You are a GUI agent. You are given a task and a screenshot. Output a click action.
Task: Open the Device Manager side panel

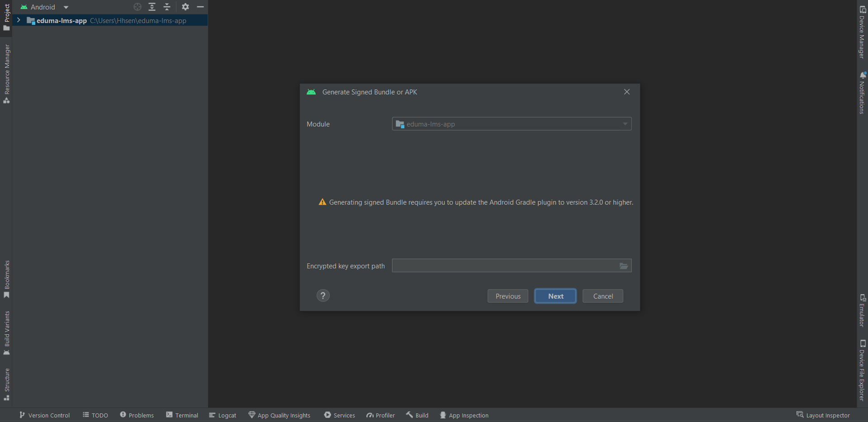862,32
